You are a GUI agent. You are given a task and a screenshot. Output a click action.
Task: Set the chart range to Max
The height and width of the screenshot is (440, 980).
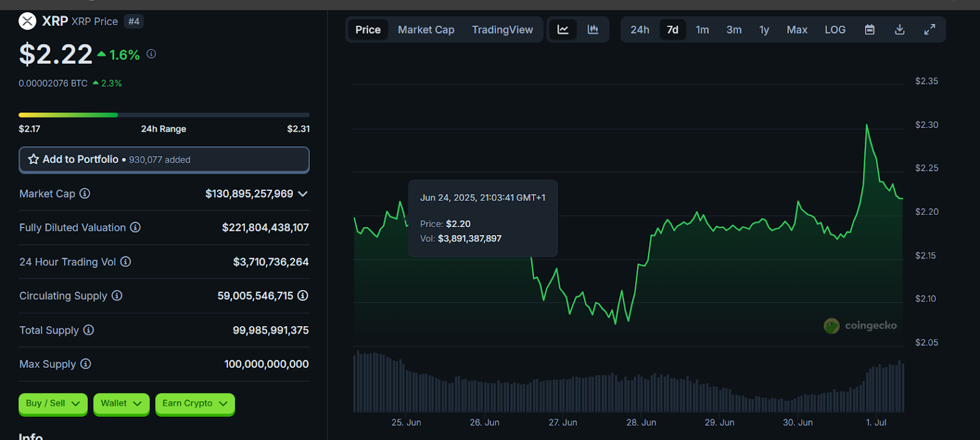(797, 29)
